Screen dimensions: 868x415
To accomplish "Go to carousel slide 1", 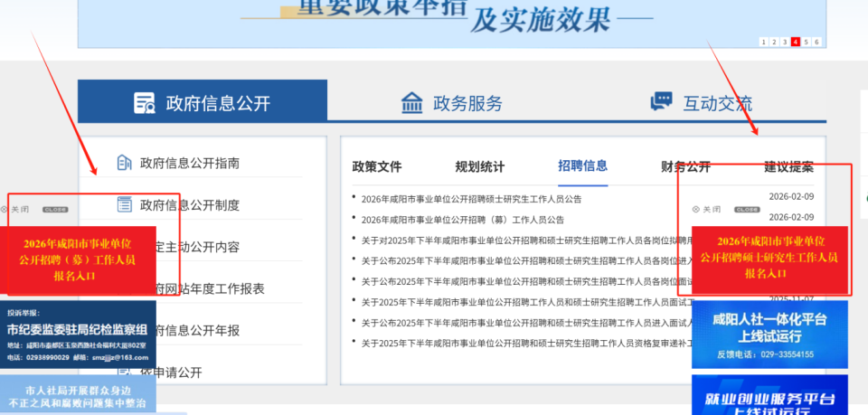I will click(763, 42).
